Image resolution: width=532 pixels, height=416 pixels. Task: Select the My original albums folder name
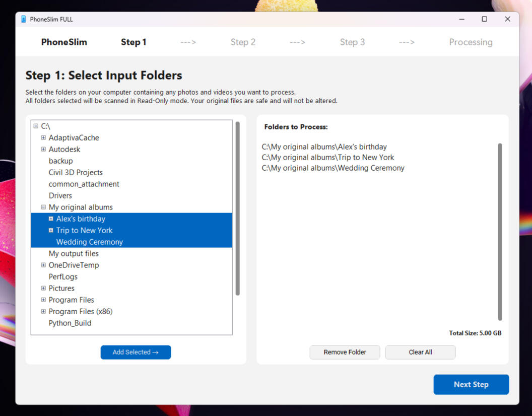[x=81, y=207]
